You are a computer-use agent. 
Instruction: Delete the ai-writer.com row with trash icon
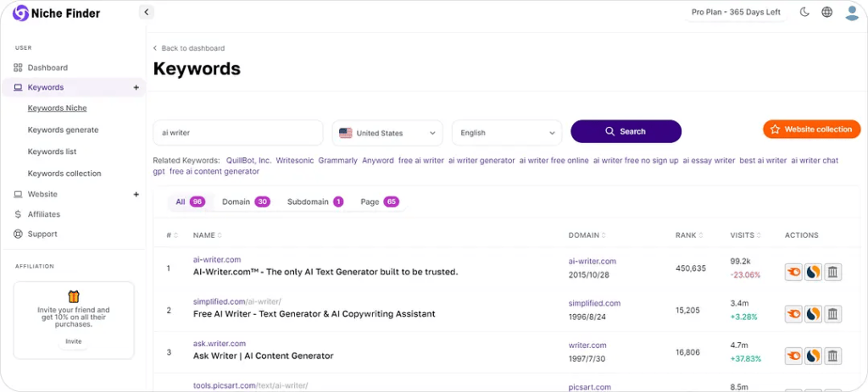(x=833, y=272)
